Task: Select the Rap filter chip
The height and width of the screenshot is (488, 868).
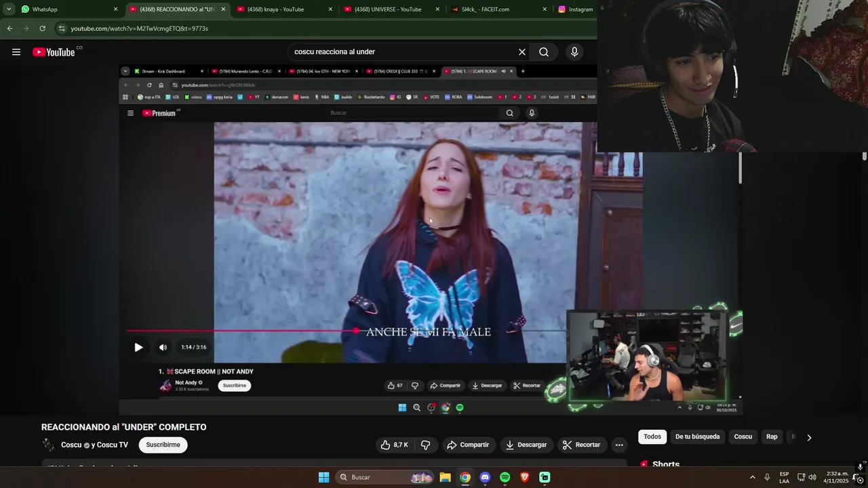Action: [x=772, y=436]
